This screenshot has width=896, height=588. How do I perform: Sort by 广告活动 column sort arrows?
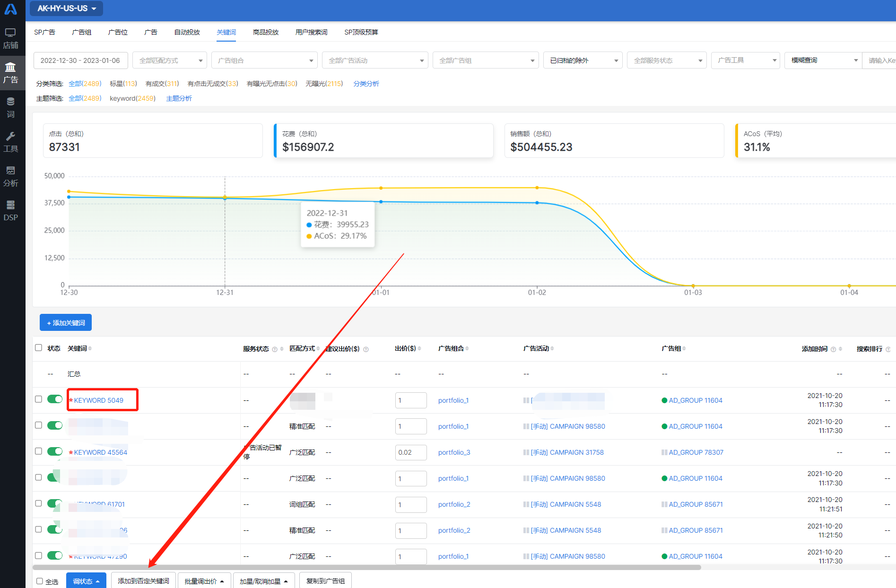[552, 349]
